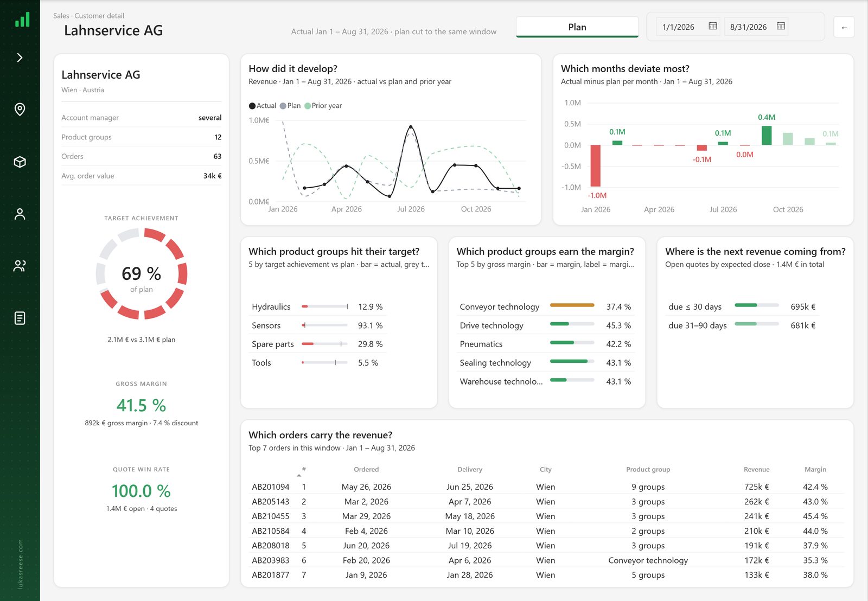
Task: Toggle the Prior year legend entry
Action: (323, 106)
